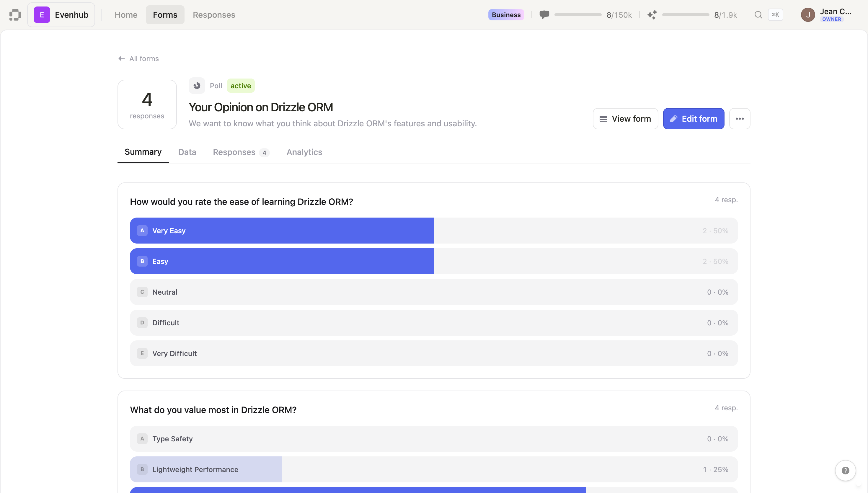
Task: Open search with the magnifier icon
Action: (758, 15)
